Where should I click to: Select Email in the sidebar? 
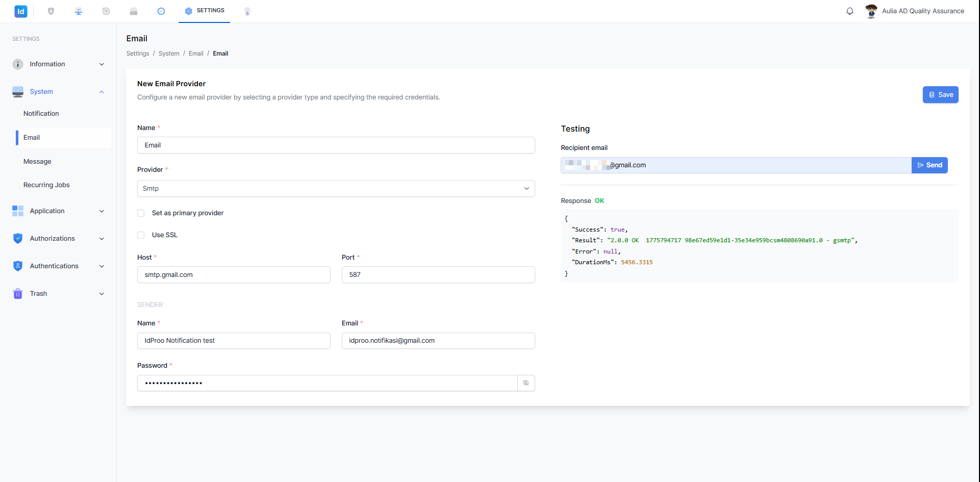(63, 138)
